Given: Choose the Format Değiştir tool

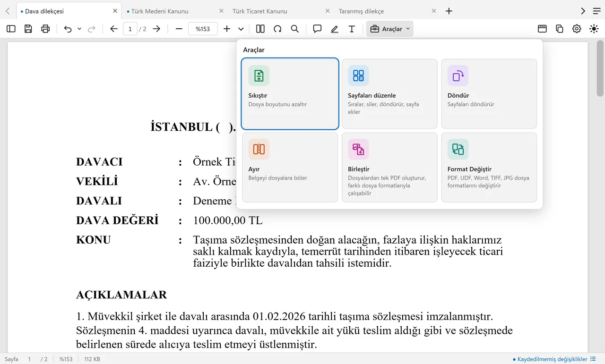Looking at the screenshot, I should coord(489,167).
